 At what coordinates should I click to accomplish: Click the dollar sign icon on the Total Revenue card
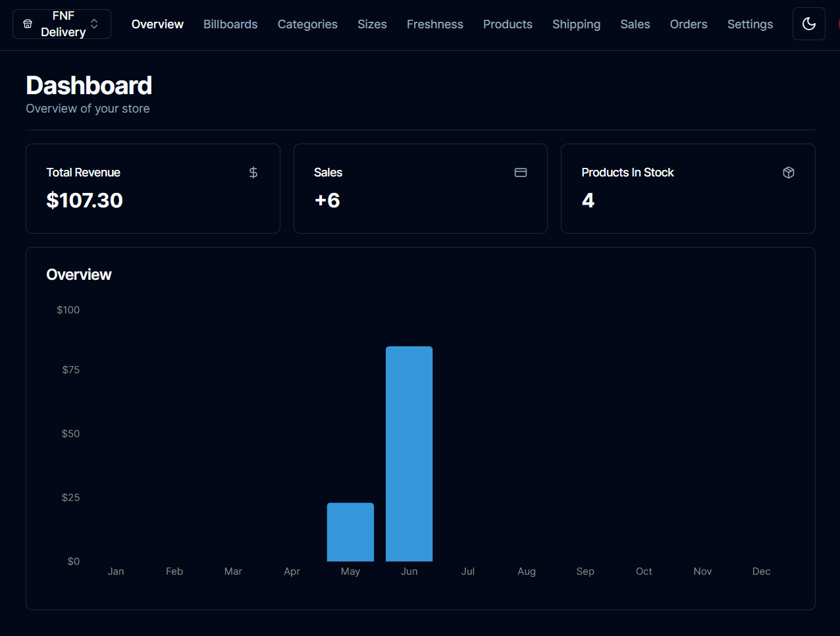tap(253, 172)
